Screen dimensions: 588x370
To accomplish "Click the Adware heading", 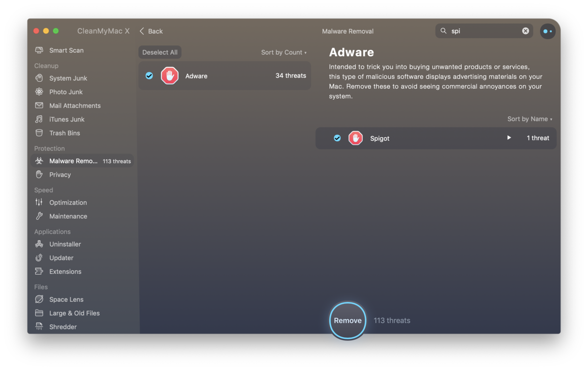I will click(352, 52).
